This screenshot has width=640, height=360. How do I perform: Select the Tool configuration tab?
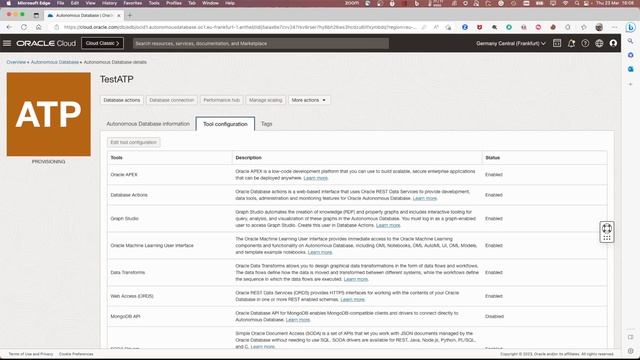[225, 124]
